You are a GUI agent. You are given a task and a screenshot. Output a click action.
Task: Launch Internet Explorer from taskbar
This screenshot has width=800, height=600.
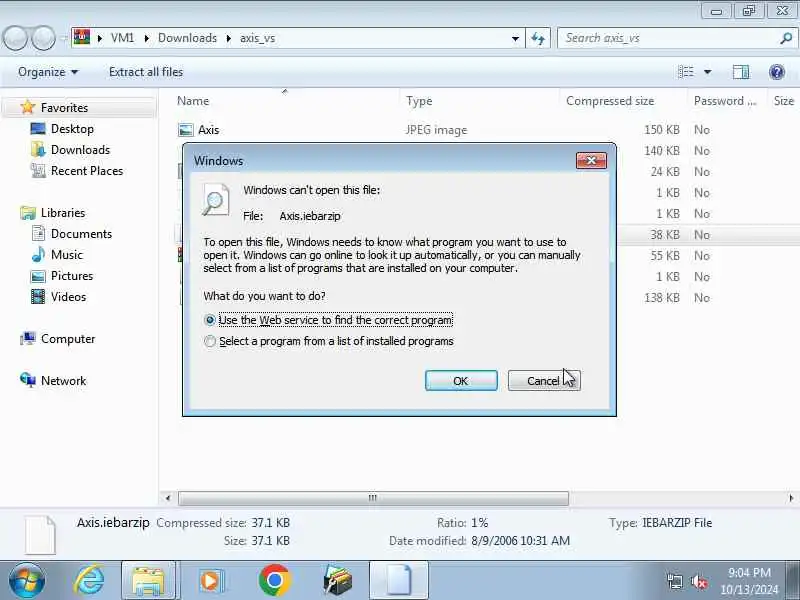(x=89, y=580)
